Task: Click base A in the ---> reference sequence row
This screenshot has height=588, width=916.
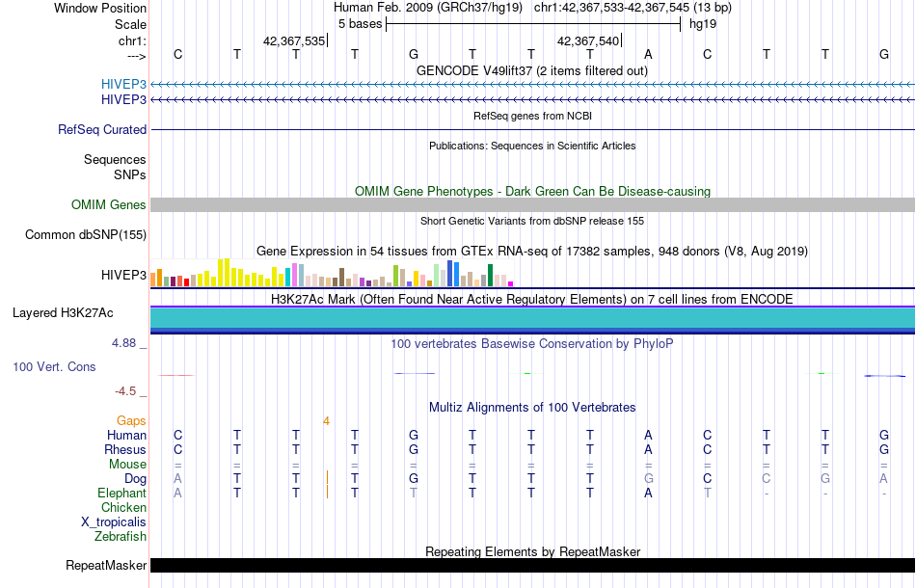Action: click(x=648, y=54)
